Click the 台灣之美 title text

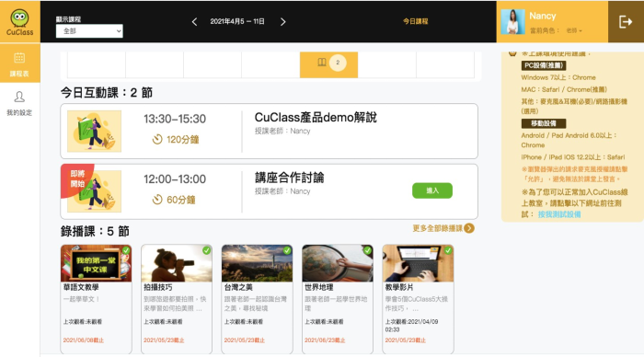pyautogui.click(x=238, y=287)
